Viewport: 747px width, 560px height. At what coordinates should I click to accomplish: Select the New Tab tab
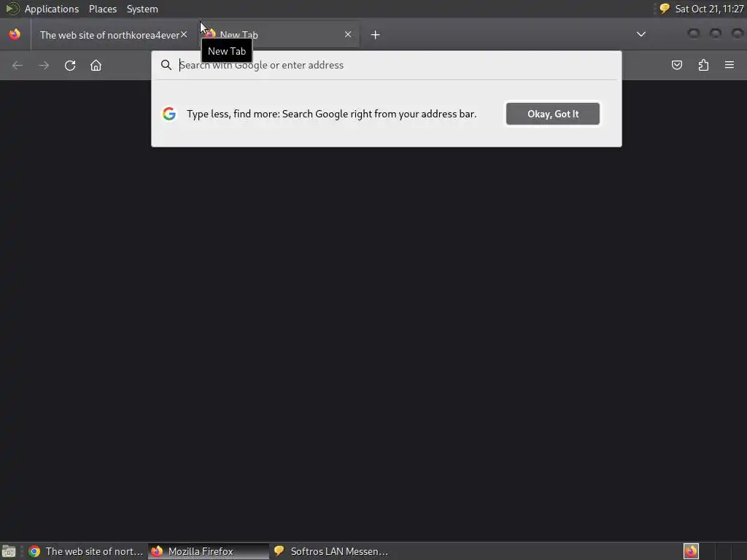279,35
